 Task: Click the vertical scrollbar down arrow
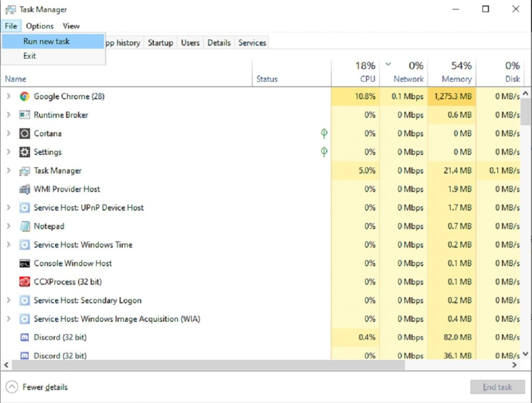tap(526, 354)
